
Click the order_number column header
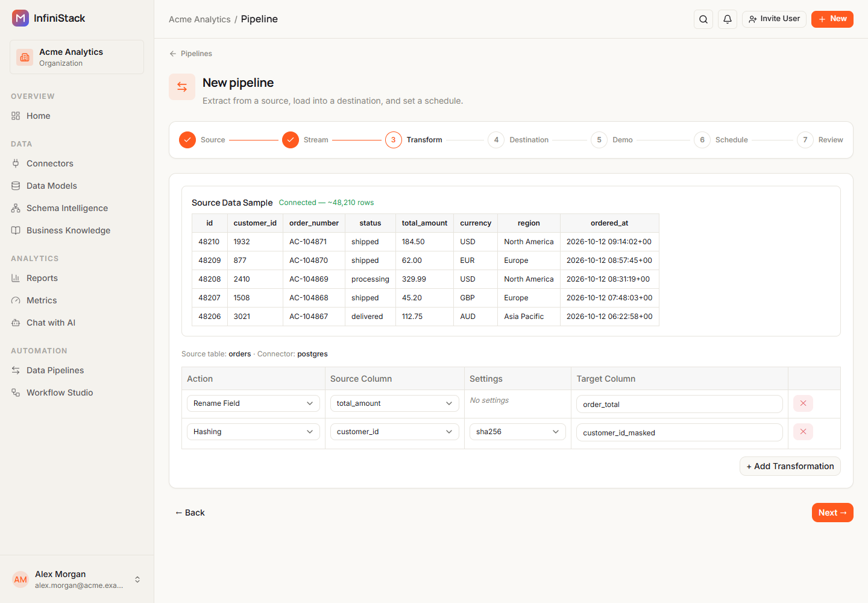(x=314, y=223)
